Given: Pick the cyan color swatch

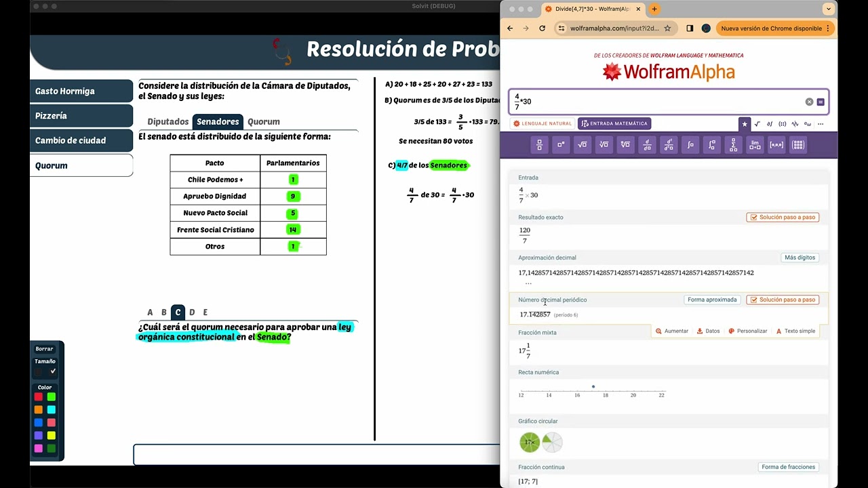Looking at the screenshot, I should coord(52,409).
